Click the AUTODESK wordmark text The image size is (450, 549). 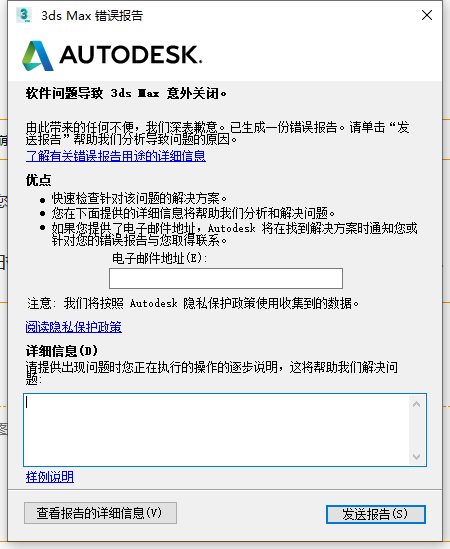pyautogui.click(x=131, y=55)
